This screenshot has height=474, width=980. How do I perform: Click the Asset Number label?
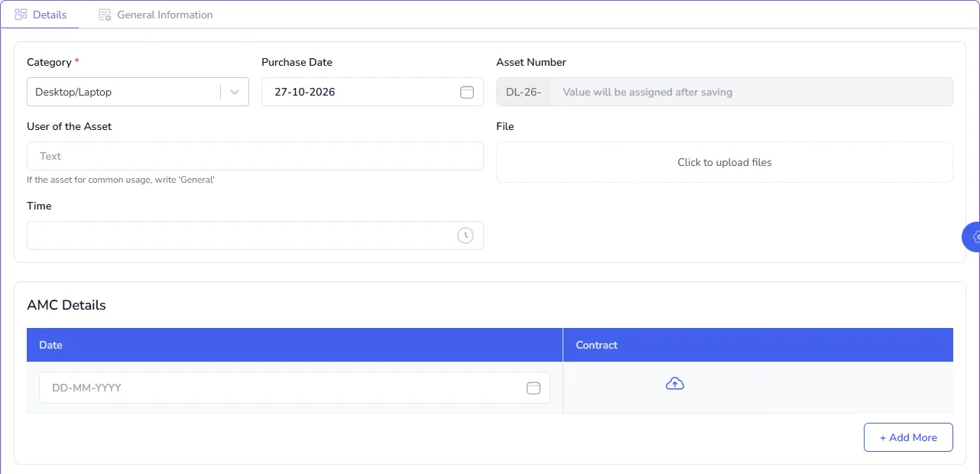coord(531,62)
